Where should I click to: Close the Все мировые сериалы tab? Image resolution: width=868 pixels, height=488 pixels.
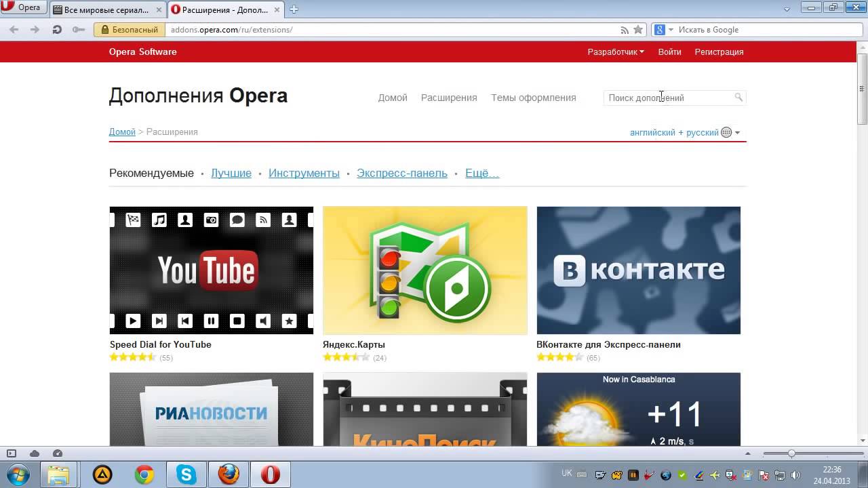[x=158, y=10]
